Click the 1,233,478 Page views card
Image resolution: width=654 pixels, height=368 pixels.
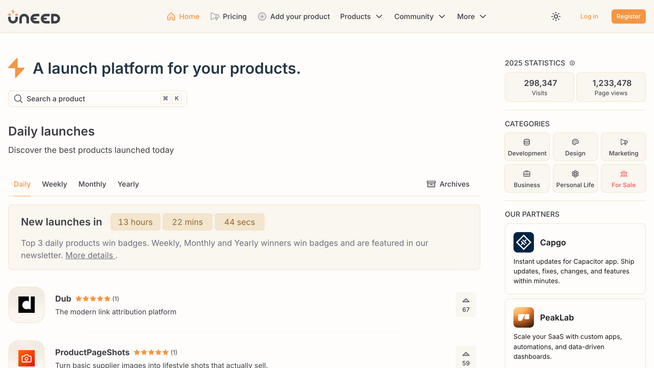tap(611, 87)
